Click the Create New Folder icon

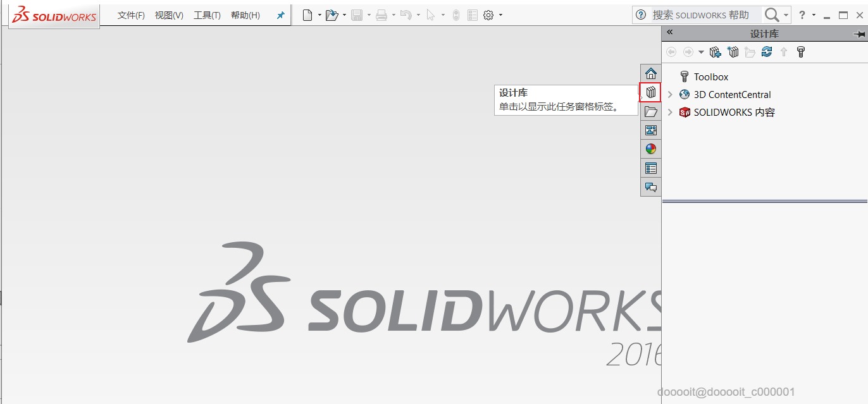(750, 52)
